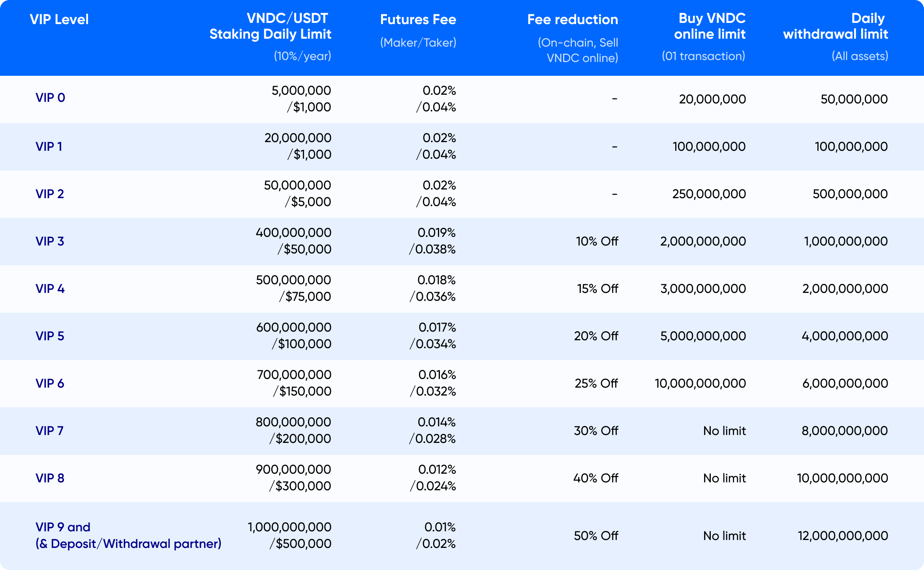
Task: Click VIP 5 futures fee 0.017% /0.034%
Action: pos(433,336)
